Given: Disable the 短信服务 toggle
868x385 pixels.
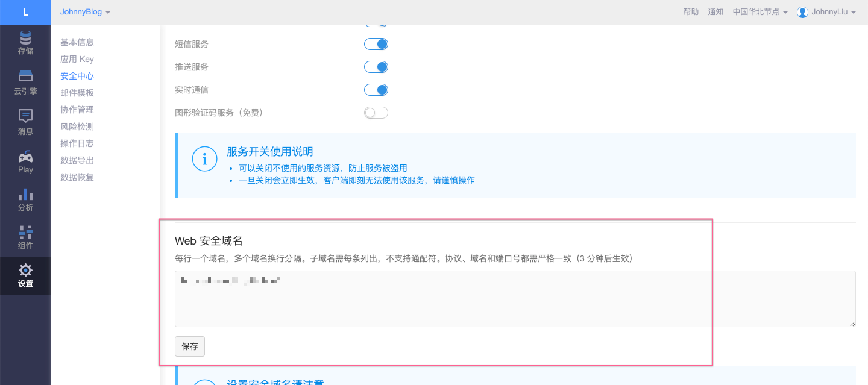Looking at the screenshot, I should (x=376, y=44).
